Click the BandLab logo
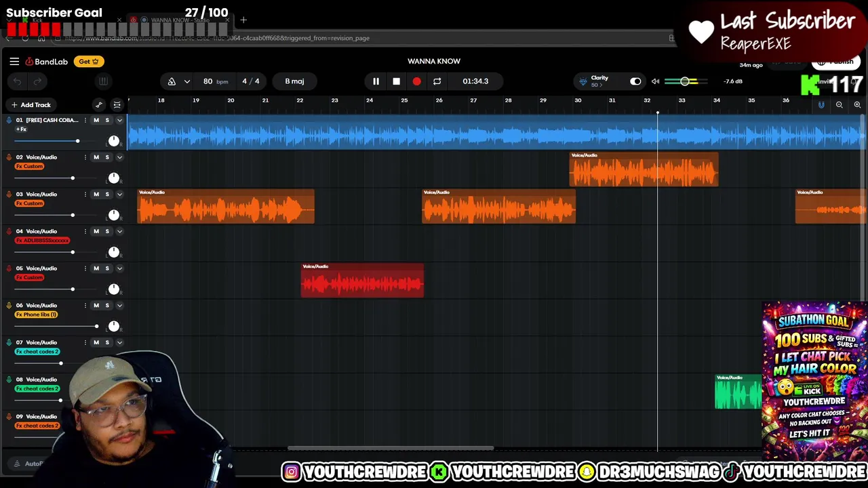The image size is (868, 488). [47, 62]
